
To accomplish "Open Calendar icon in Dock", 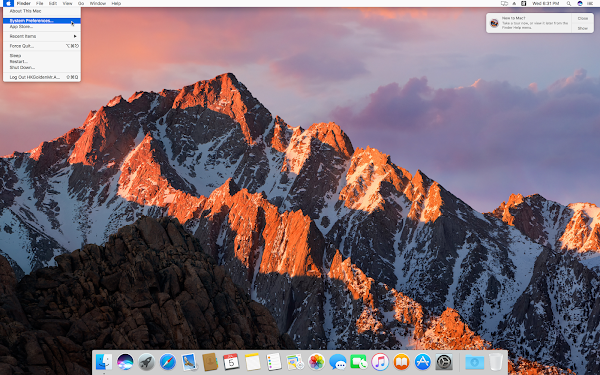I will tap(231, 362).
